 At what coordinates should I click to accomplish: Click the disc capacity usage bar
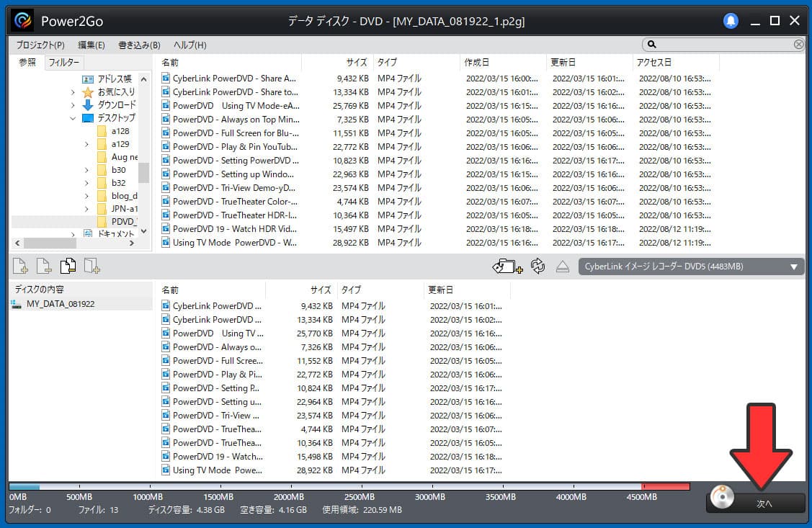[x=349, y=487]
